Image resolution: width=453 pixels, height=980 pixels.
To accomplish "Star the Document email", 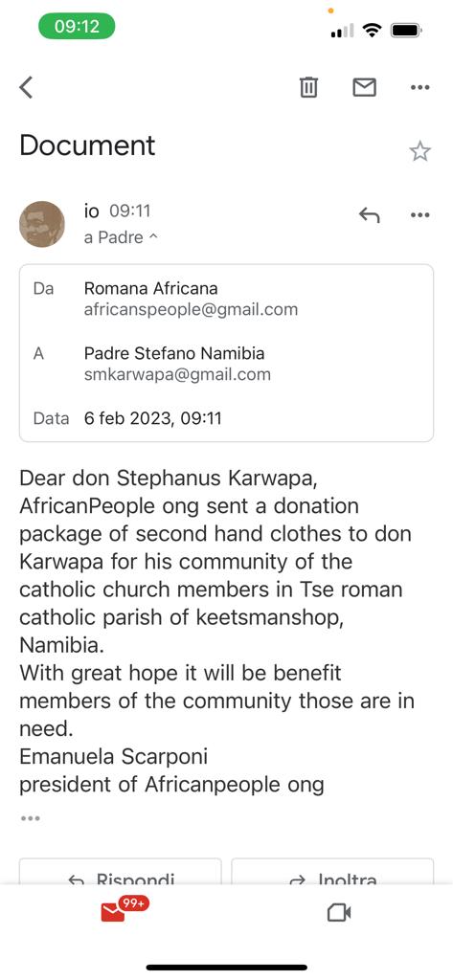I will (x=419, y=150).
